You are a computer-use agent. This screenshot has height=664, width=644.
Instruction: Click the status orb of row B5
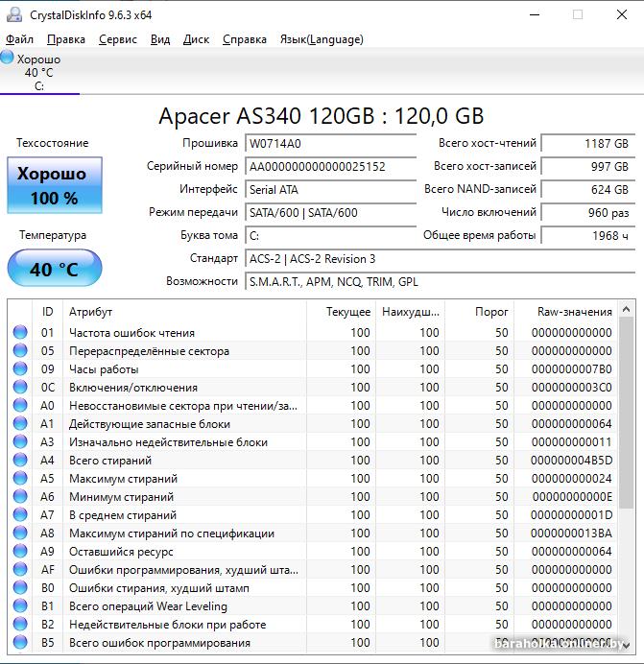coord(20,642)
